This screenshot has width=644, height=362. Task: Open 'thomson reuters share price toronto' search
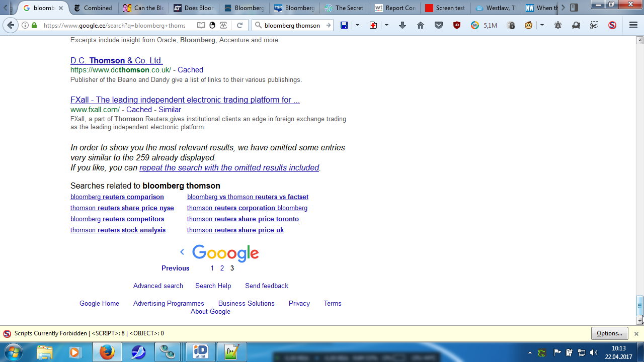[x=243, y=219]
